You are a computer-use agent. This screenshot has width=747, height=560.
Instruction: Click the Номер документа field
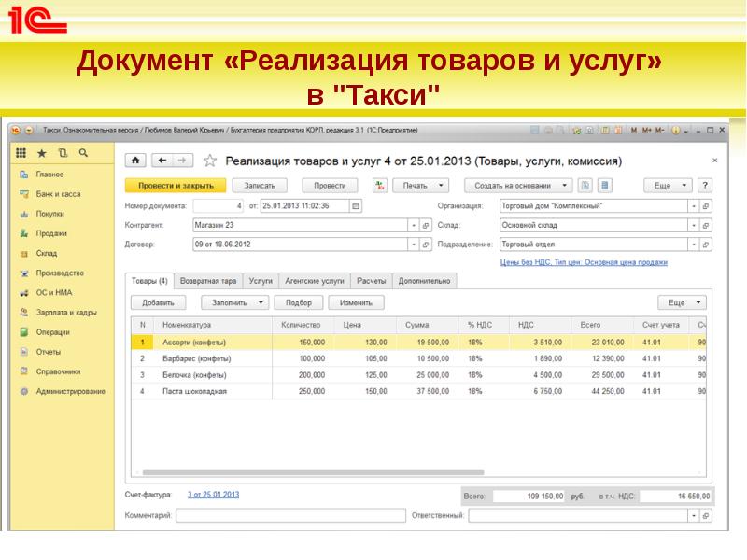coord(218,206)
